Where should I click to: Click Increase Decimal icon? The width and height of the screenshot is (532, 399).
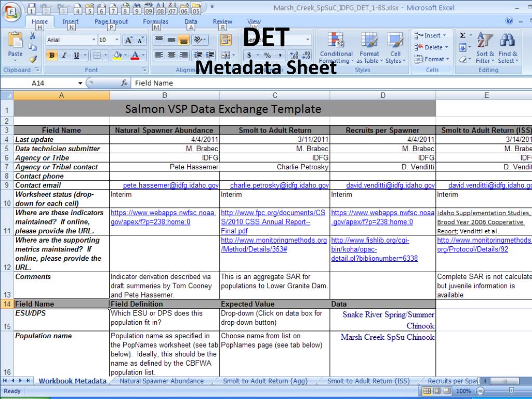pyautogui.click(x=294, y=55)
